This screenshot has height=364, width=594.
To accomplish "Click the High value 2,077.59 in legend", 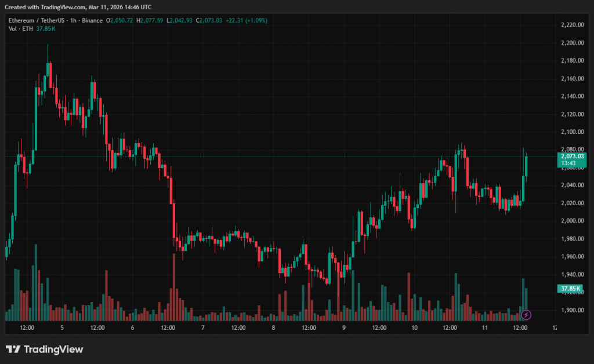I will coord(152,20).
